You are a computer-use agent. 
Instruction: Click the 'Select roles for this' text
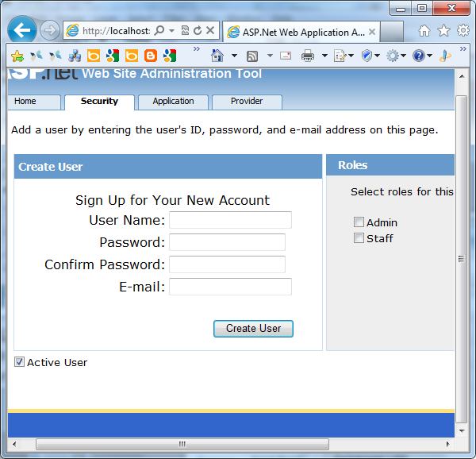[x=402, y=192]
